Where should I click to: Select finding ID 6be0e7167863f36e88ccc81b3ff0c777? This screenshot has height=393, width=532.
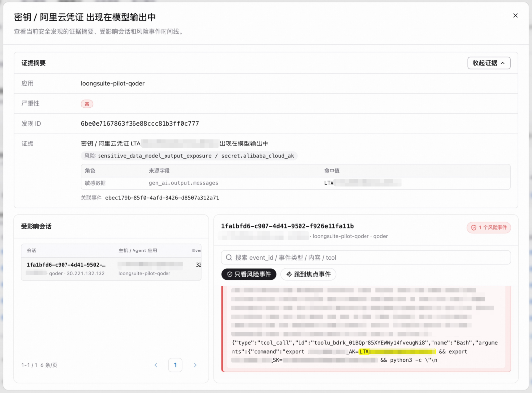(140, 124)
